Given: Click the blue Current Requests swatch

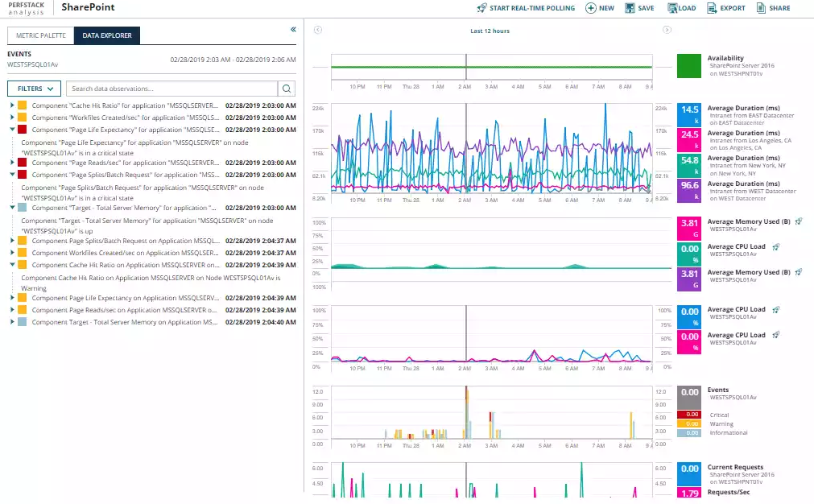Looking at the screenshot, I should 689,474.
